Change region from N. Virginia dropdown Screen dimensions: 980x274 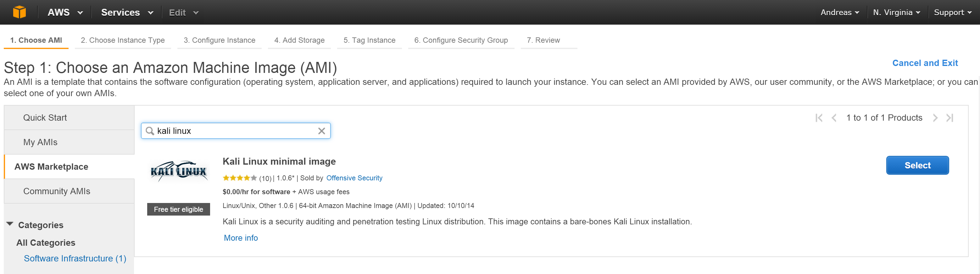896,13
